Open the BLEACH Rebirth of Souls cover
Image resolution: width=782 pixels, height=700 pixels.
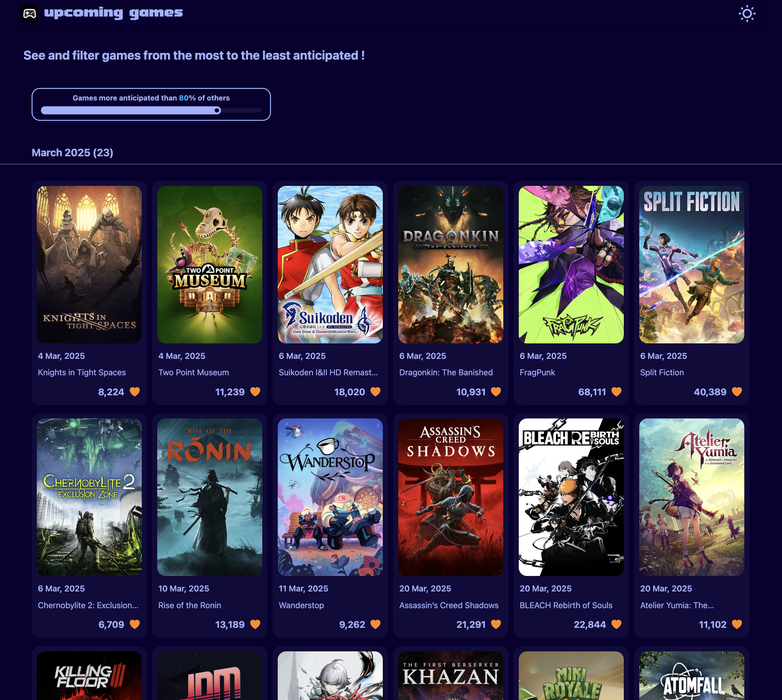pos(571,497)
